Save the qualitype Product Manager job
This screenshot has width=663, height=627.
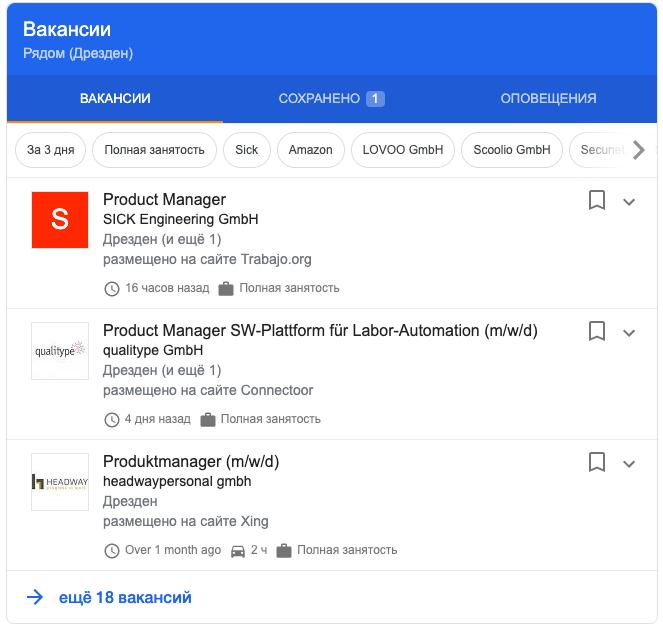click(x=597, y=331)
